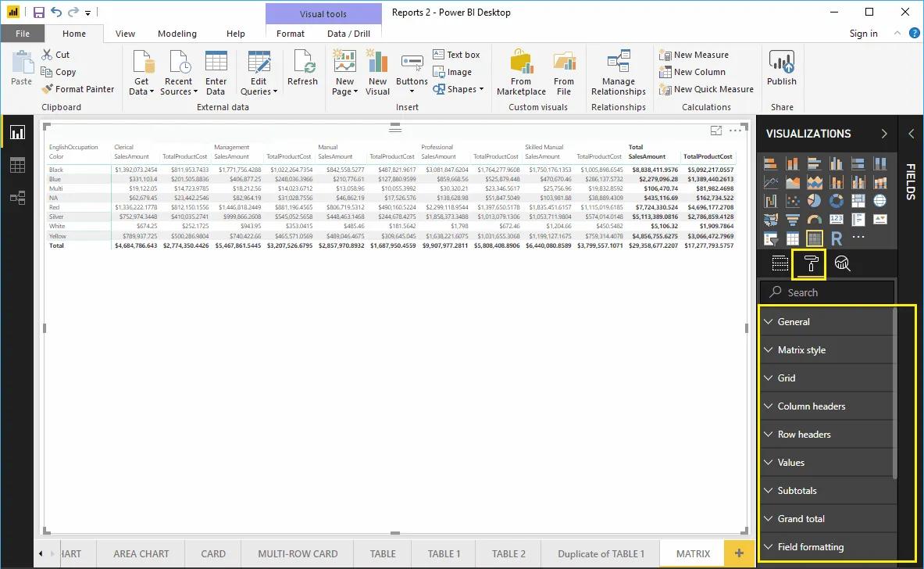Select the pie chart visualization icon
Image resolution: width=924 pixels, height=569 pixels.
click(815, 201)
